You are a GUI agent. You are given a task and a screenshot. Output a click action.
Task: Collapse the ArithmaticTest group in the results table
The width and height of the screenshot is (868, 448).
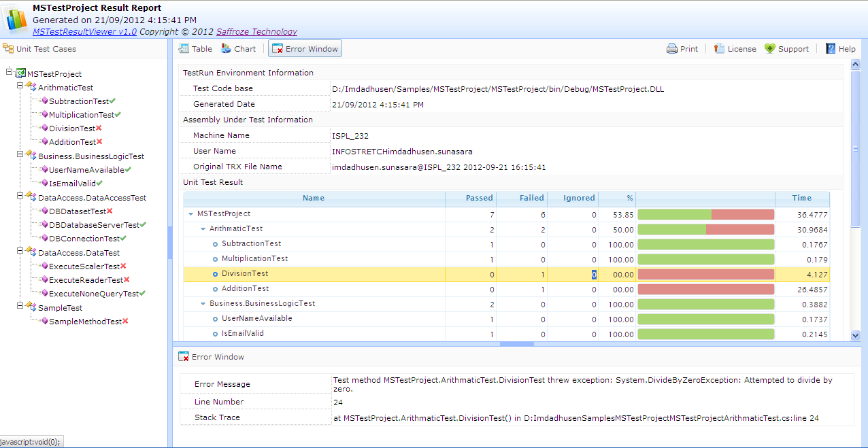pyautogui.click(x=202, y=228)
